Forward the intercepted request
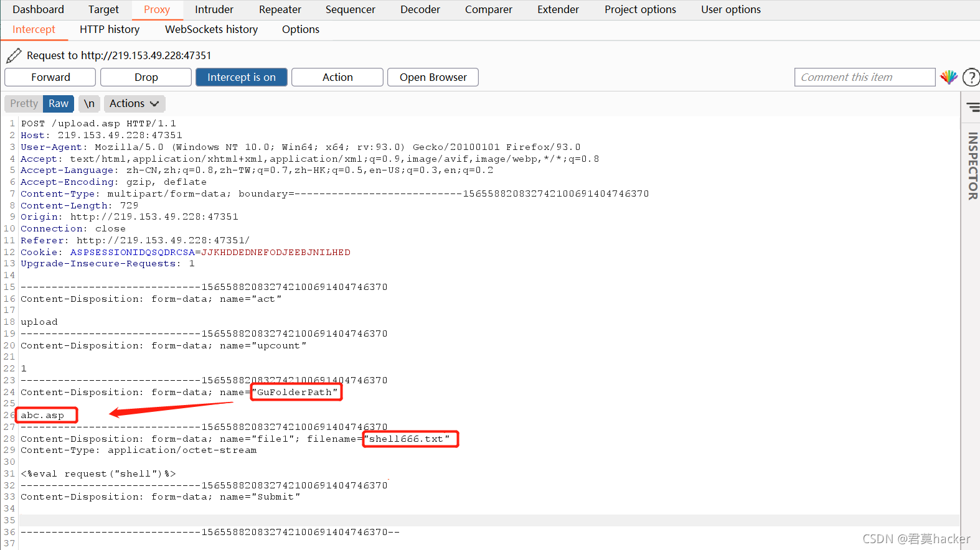This screenshot has height=550, width=980. click(50, 77)
